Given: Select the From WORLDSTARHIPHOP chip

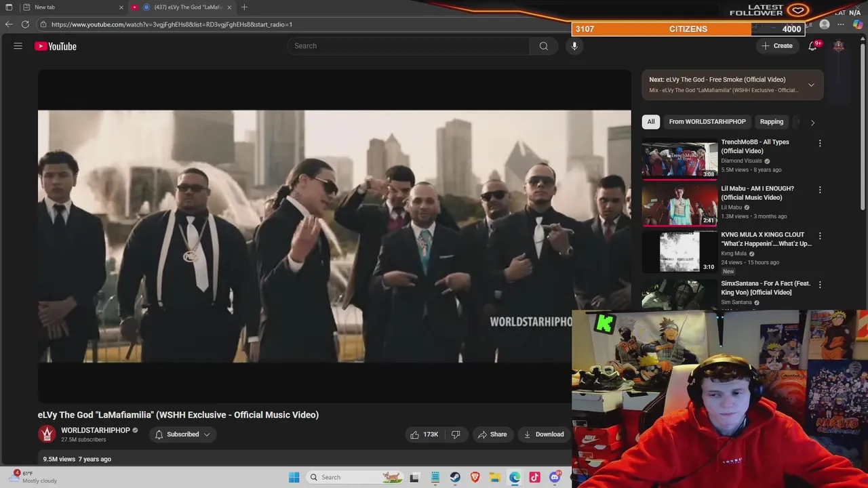Looking at the screenshot, I should click(707, 122).
